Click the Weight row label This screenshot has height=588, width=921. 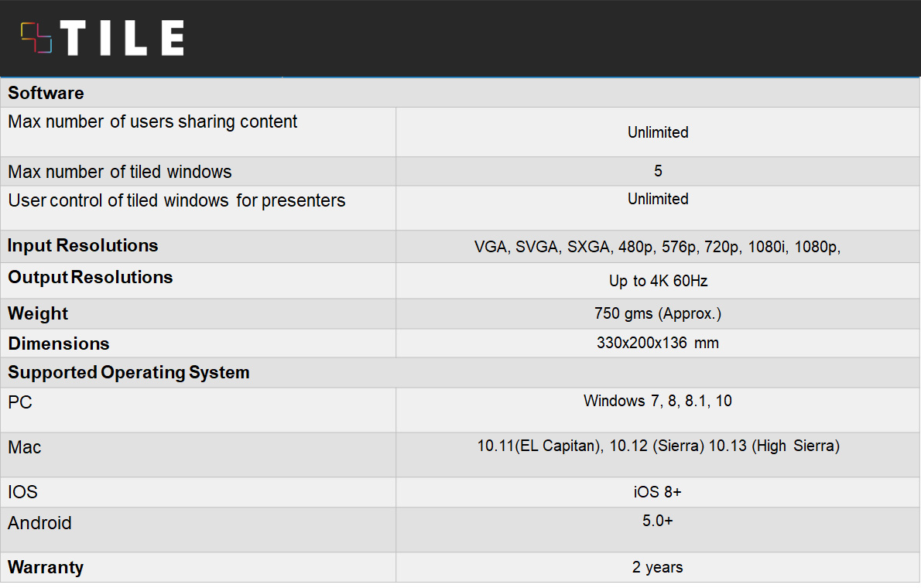click(38, 314)
